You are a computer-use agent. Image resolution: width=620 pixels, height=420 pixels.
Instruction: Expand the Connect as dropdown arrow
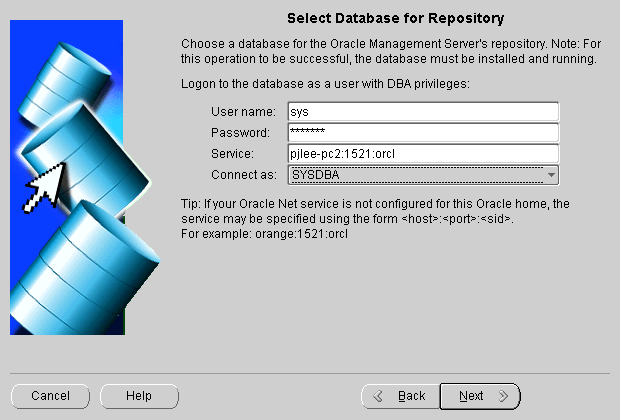[550, 175]
